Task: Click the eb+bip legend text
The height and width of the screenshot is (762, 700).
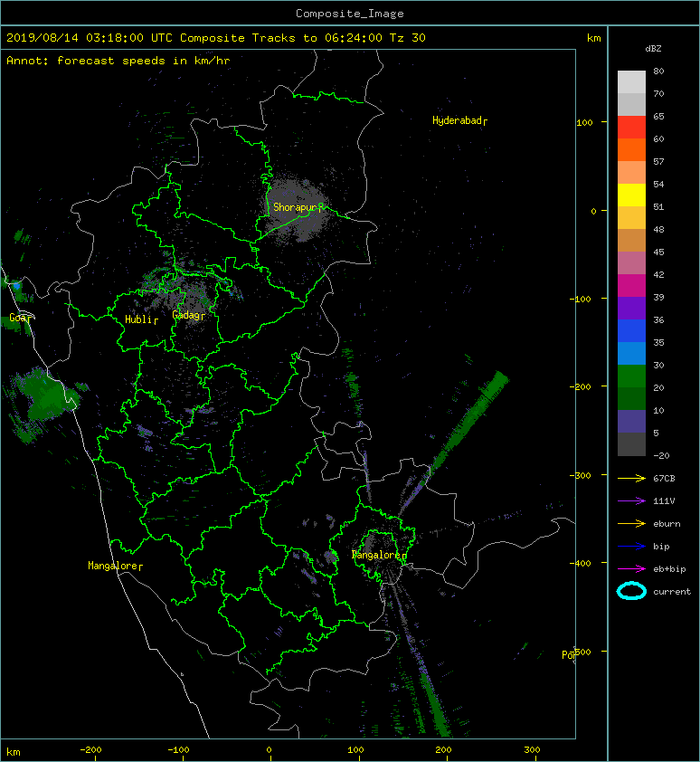Action: pos(669,569)
